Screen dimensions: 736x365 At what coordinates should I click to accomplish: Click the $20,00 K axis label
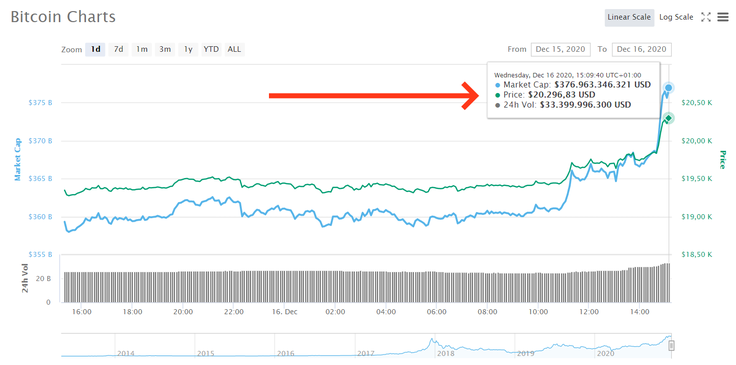click(697, 141)
